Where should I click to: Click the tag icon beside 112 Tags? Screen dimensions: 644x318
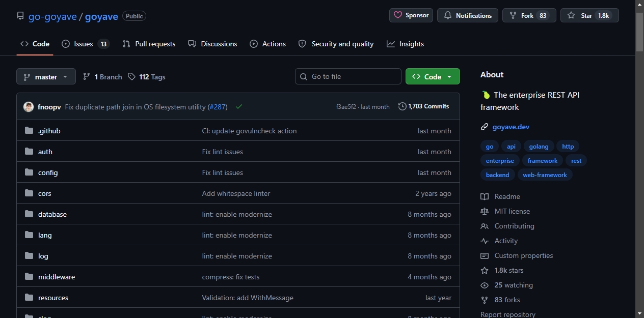pos(131,77)
